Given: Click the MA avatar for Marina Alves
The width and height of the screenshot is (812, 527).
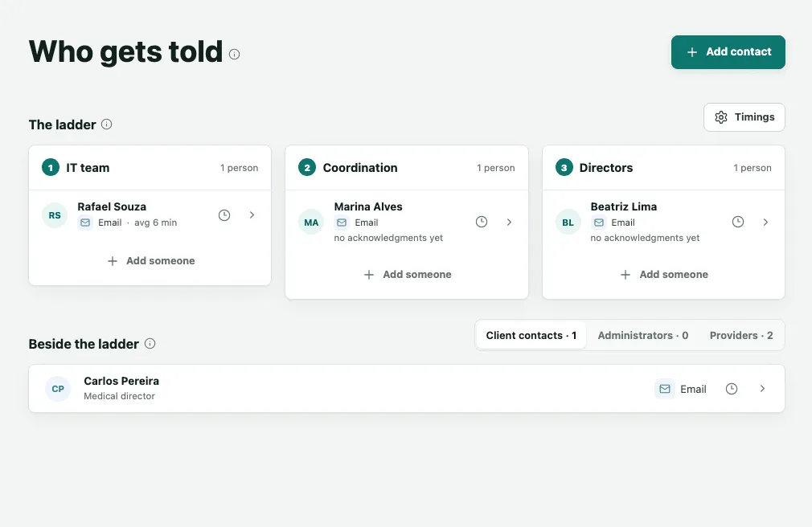Looking at the screenshot, I should (x=311, y=222).
